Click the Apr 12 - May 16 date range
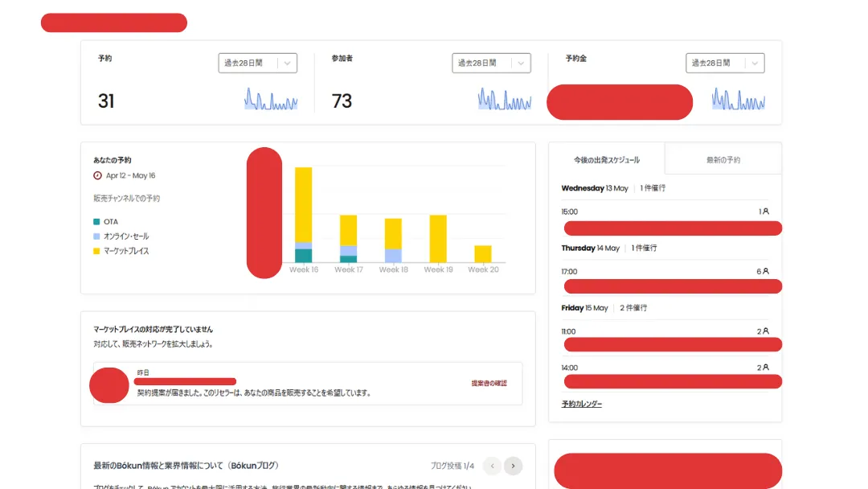868x489 pixels. click(131, 175)
